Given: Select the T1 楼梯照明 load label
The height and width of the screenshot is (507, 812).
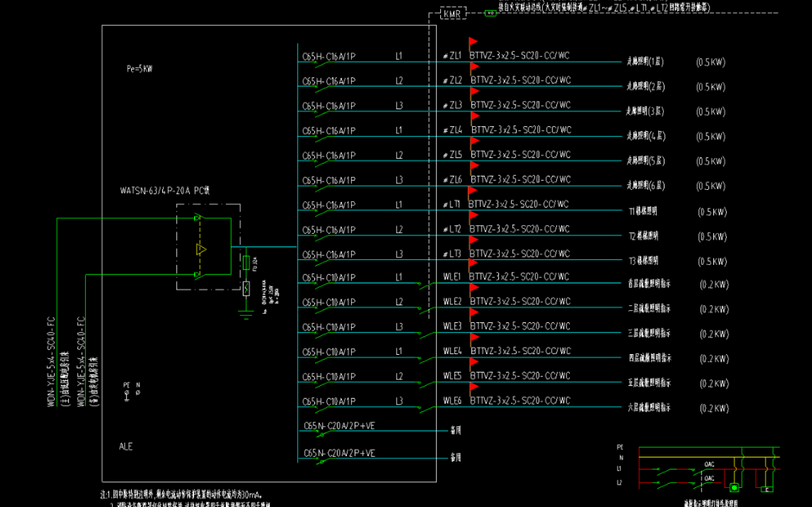Looking at the screenshot, I should tap(643, 211).
